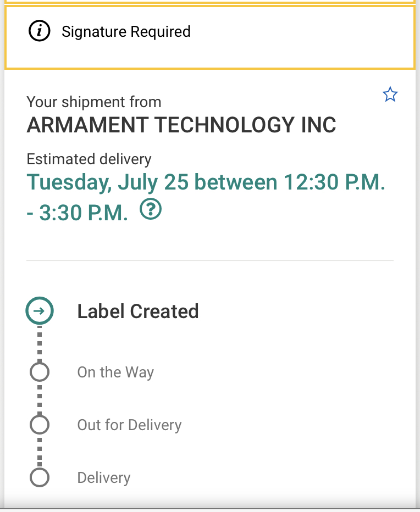The width and height of the screenshot is (420, 512).
Task: Click the Delivery step label
Action: tap(104, 477)
